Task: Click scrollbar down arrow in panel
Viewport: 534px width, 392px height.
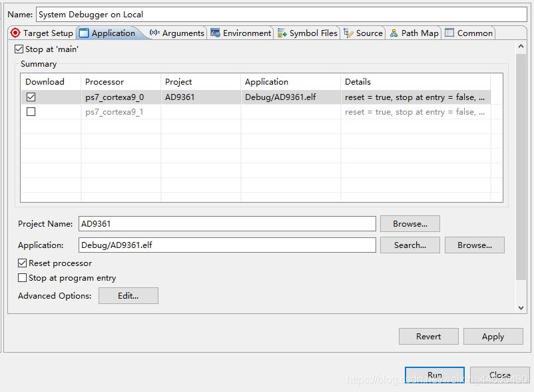Action: click(521, 308)
